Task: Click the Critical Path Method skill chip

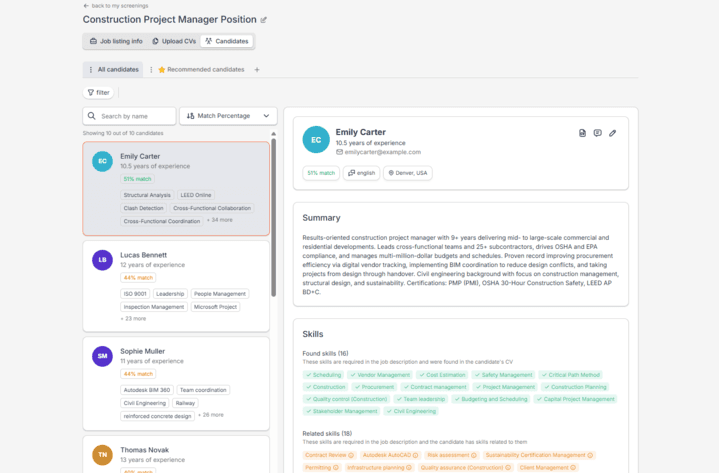Action: click(x=570, y=375)
